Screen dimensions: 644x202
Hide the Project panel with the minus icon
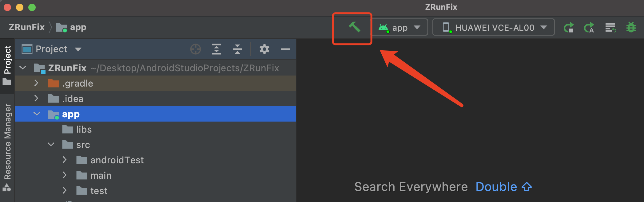[x=285, y=49]
